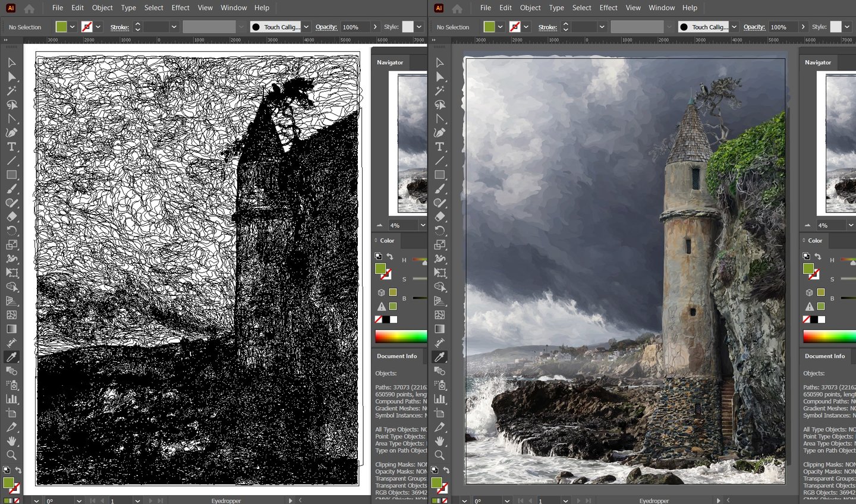856x504 pixels.
Task: Open fill color dropdown in left control bar
Action: coord(72,27)
